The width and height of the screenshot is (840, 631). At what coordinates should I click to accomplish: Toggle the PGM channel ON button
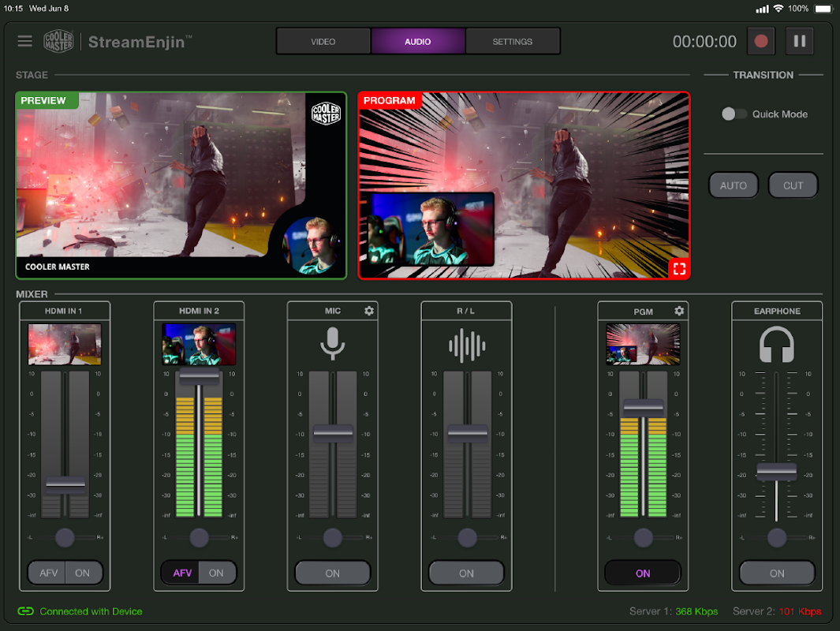tap(643, 573)
